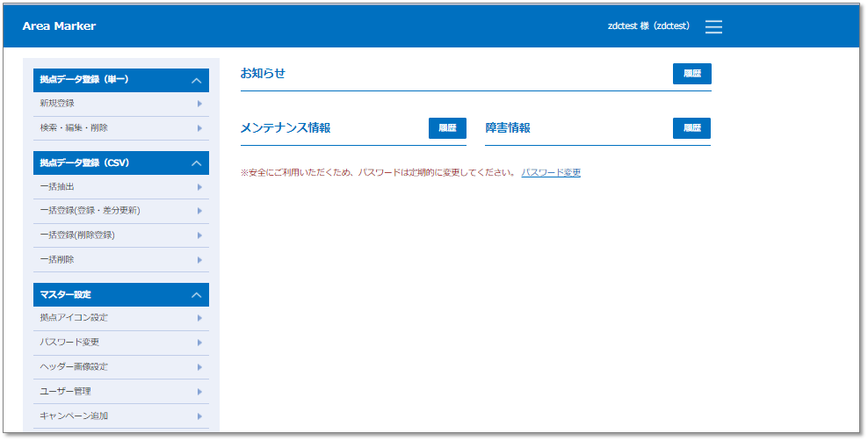
Task: Open ユーザー管理 menu item
Action: click(121, 392)
